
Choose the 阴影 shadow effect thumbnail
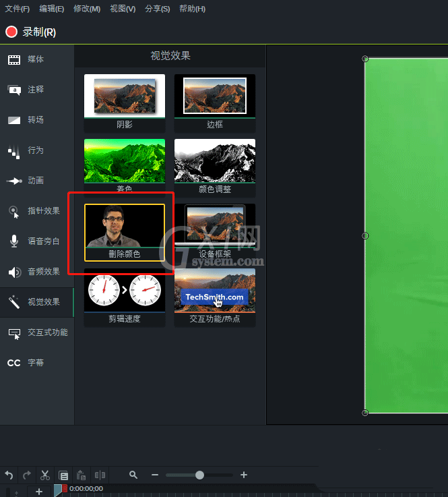[x=125, y=103]
